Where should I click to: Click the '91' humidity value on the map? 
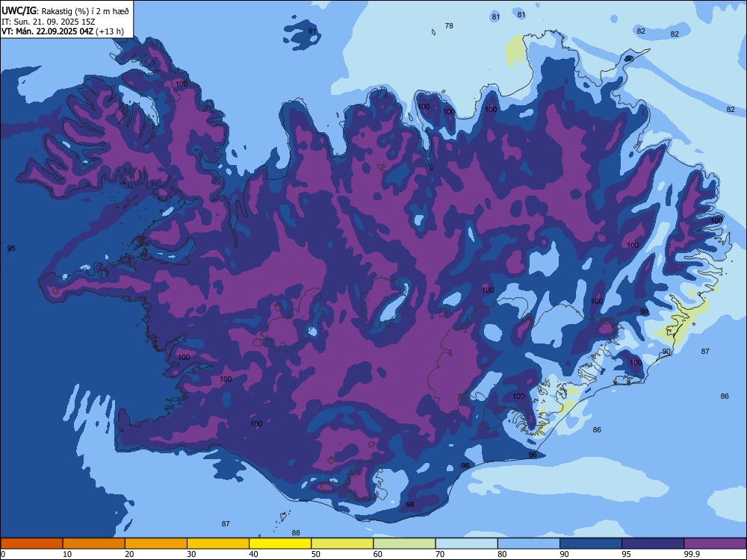click(312, 31)
